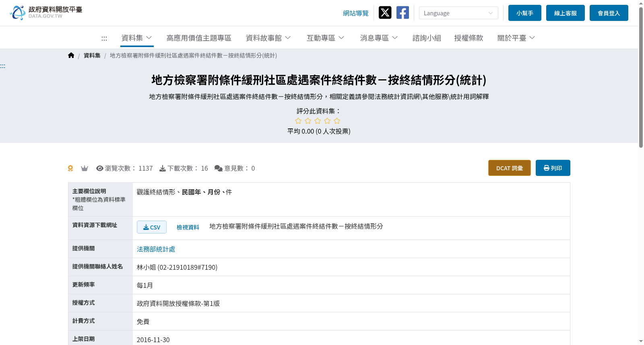
Task: Rate dataset with the fourth star
Action: [327, 121]
